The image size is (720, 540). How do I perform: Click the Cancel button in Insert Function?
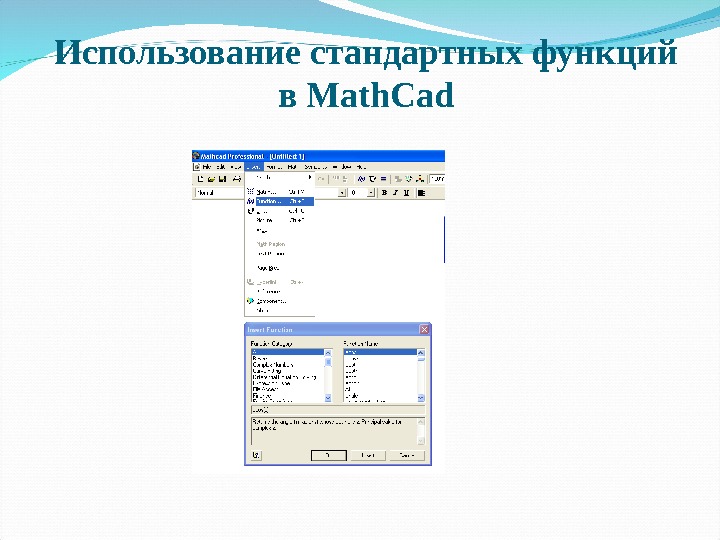pos(407,455)
